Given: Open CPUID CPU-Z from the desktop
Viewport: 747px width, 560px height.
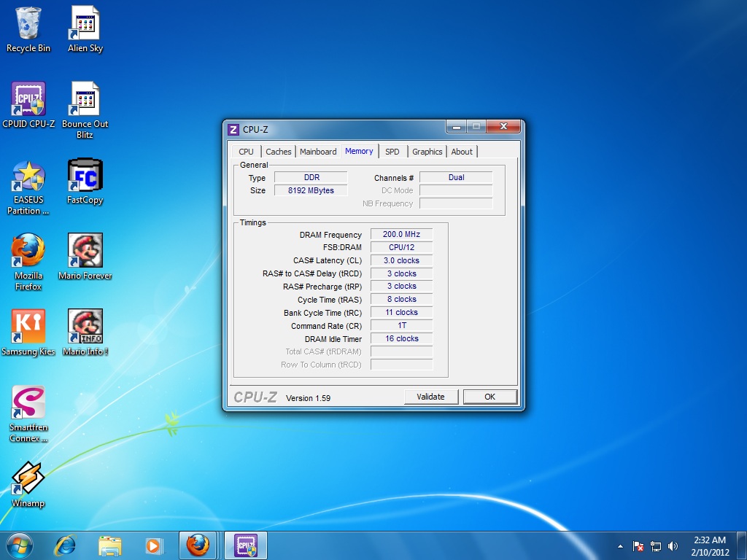Looking at the screenshot, I should click(x=28, y=98).
